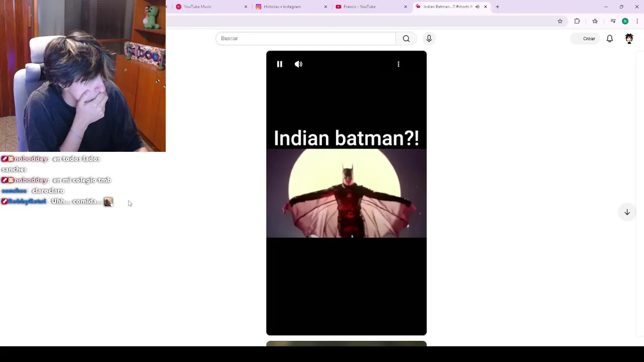
Task: Open the bookmarks list star icon
Action: (x=595, y=21)
